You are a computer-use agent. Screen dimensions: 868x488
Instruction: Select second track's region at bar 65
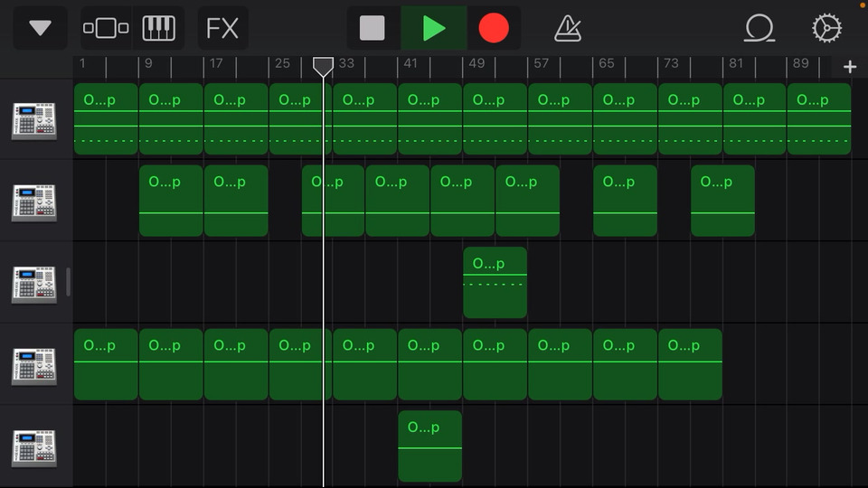tap(625, 201)
